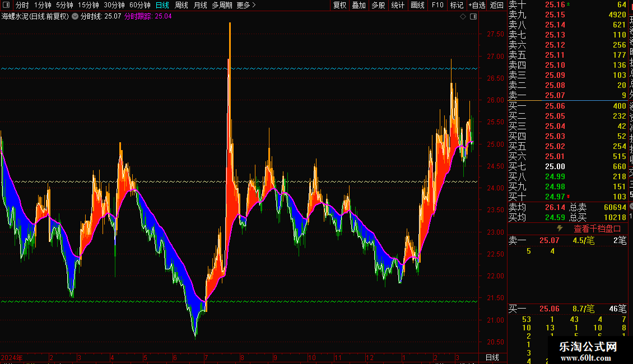Open the 画线 drawing tools
The image size is (633, 364).
(x=417, y=5)
